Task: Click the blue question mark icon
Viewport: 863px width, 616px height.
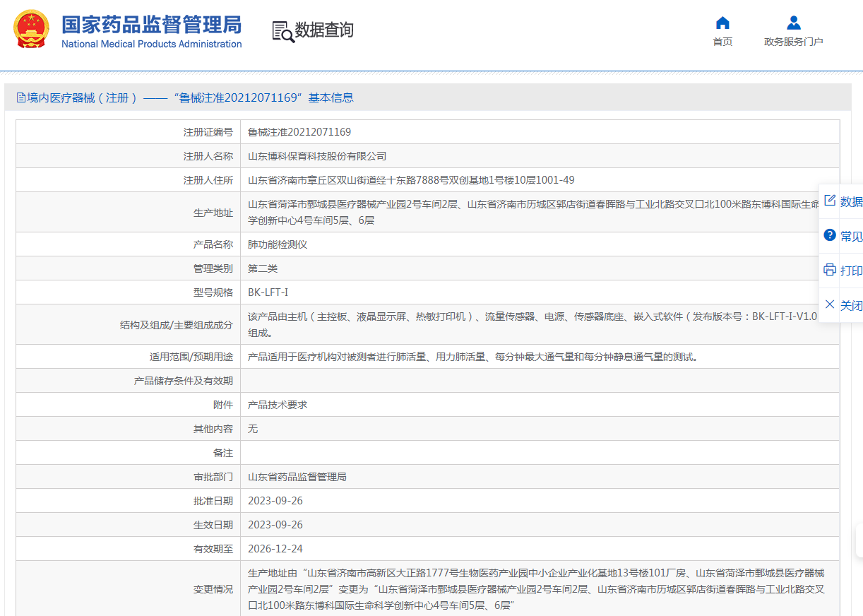Action: pos(830,235)
